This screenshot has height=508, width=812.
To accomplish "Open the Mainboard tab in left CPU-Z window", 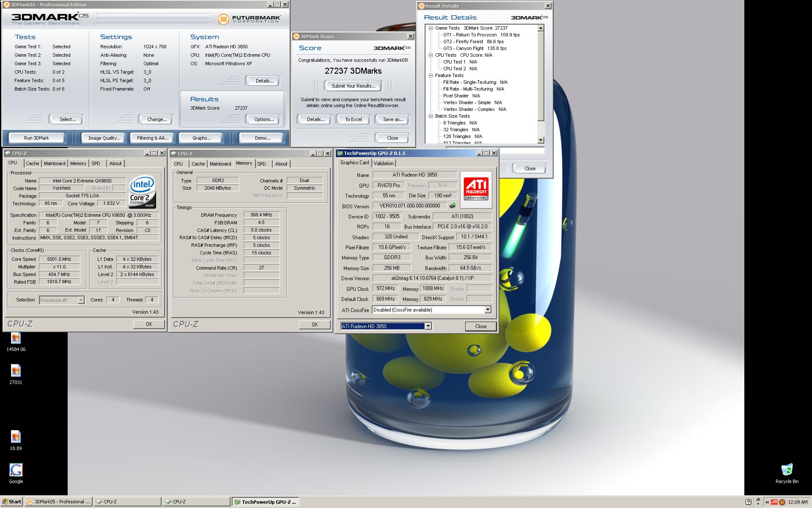I will 55,163.
